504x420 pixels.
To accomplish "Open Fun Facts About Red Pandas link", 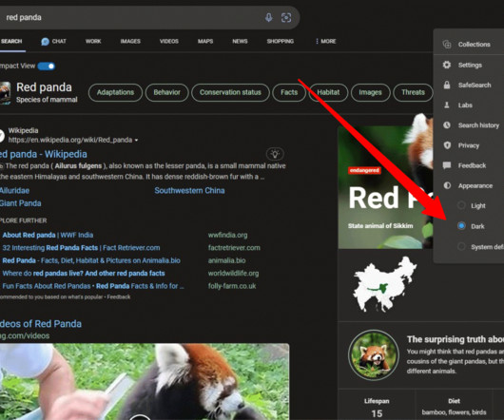I will coord(93,286).
